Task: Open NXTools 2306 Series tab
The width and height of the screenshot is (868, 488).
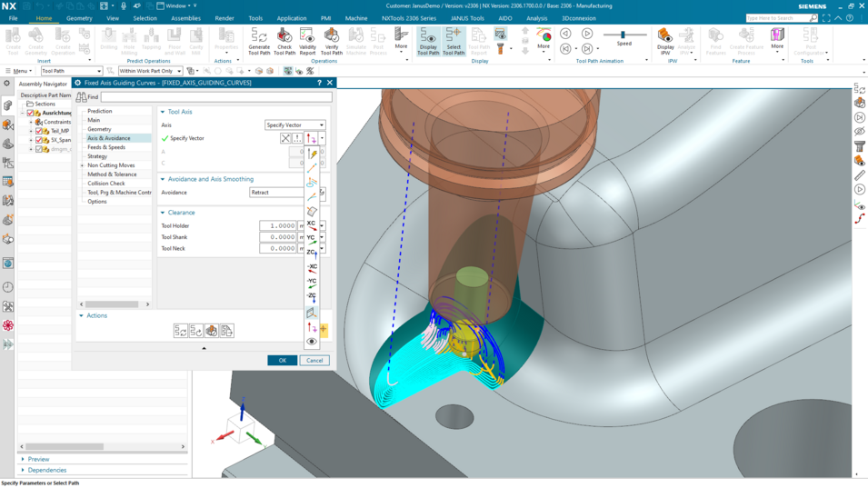Action: pos(408,18)
